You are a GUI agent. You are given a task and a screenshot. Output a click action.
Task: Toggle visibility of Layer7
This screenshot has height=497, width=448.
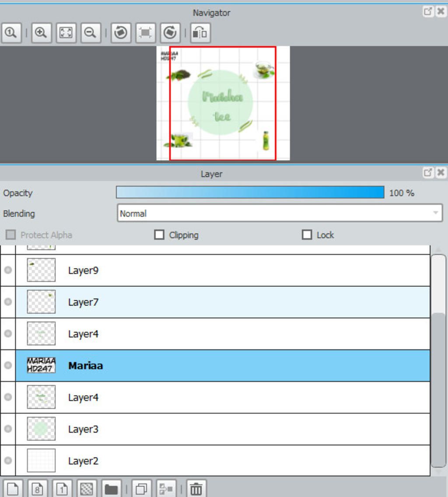(x=8, y=302)
